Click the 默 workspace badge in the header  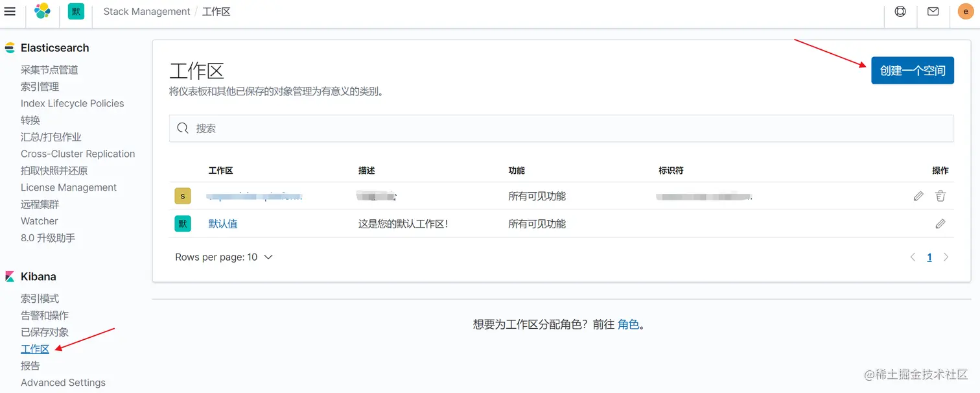[x=76, y=11]
